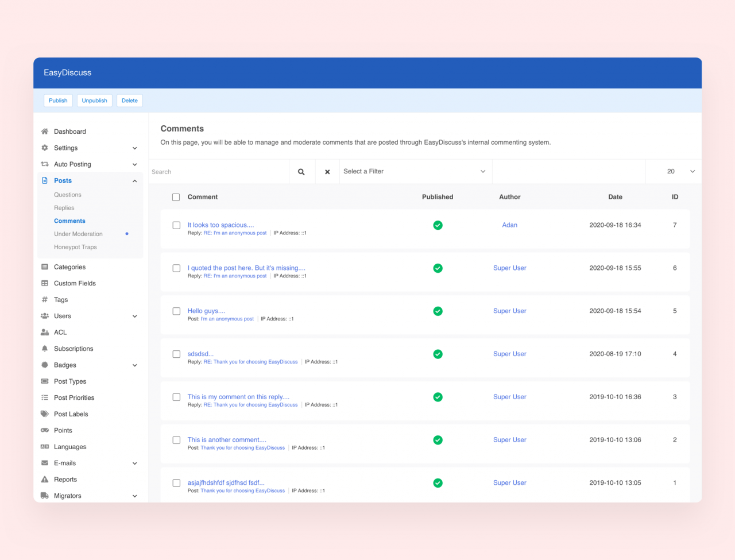Viewport: 735px width, 560px height.
Task: Click the Delete button
Action: click(130, 101)
